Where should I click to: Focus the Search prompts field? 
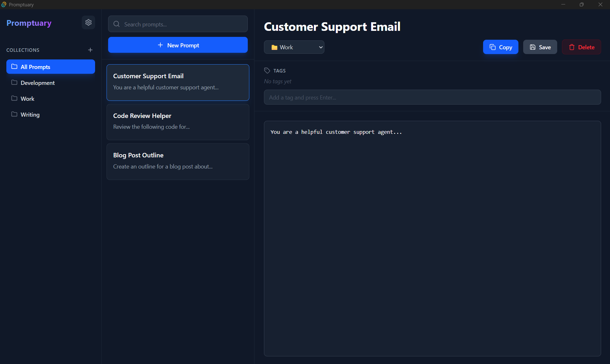point(178,24)
